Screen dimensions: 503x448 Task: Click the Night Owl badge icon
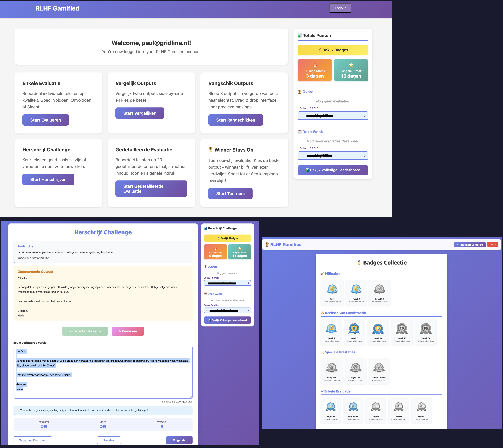click(355, 368)
